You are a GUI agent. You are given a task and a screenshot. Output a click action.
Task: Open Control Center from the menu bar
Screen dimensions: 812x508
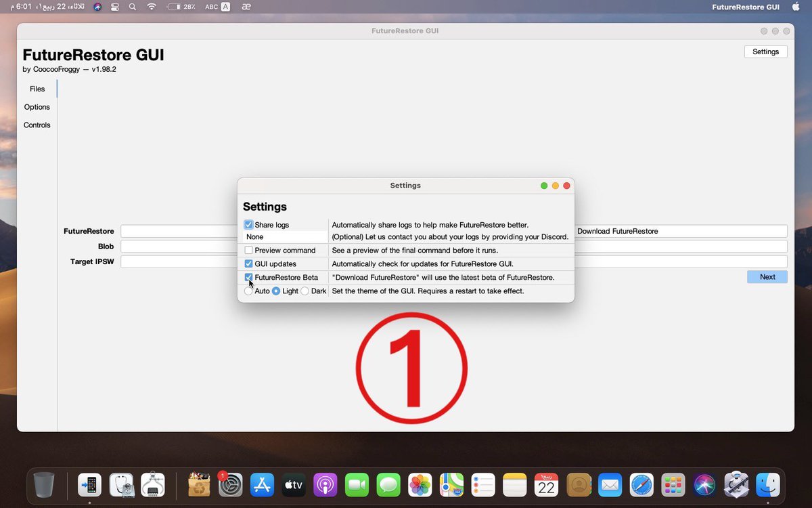(x=114, y=7)
